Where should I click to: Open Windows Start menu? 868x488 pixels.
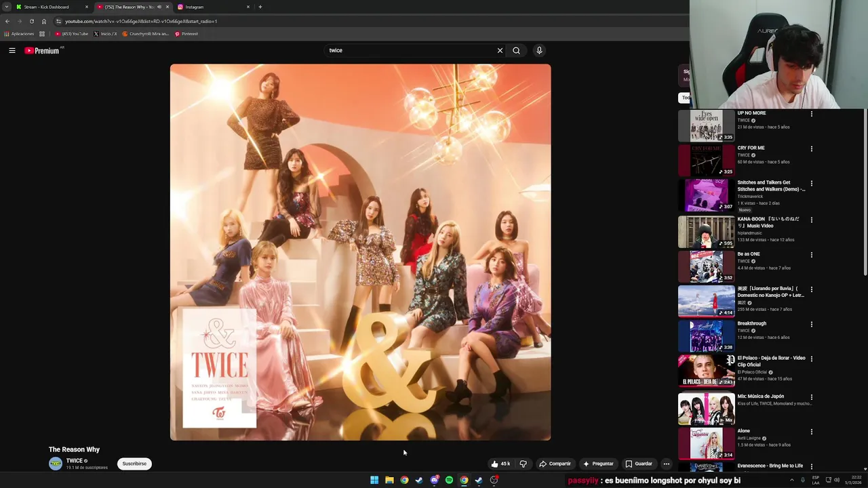pyautogui.click(x=374, y=480)
